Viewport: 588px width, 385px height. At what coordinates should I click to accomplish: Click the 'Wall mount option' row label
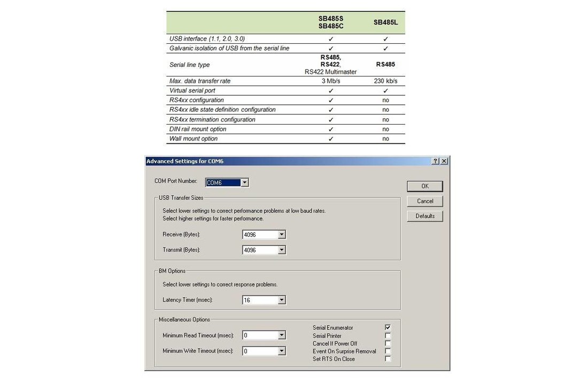(x=194, y=139)
